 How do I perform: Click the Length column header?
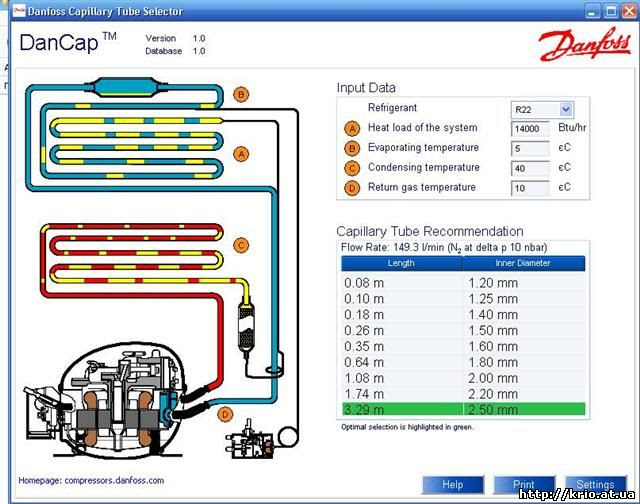coord(402,263)
